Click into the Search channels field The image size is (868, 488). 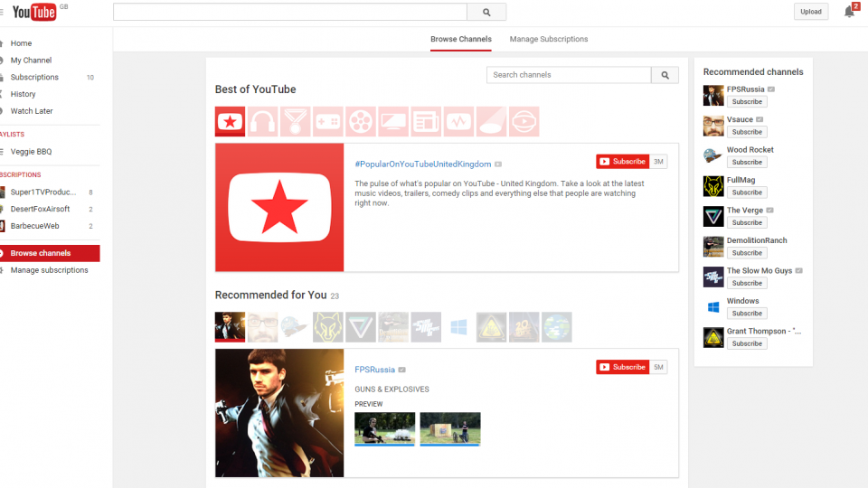click(569, 75)
